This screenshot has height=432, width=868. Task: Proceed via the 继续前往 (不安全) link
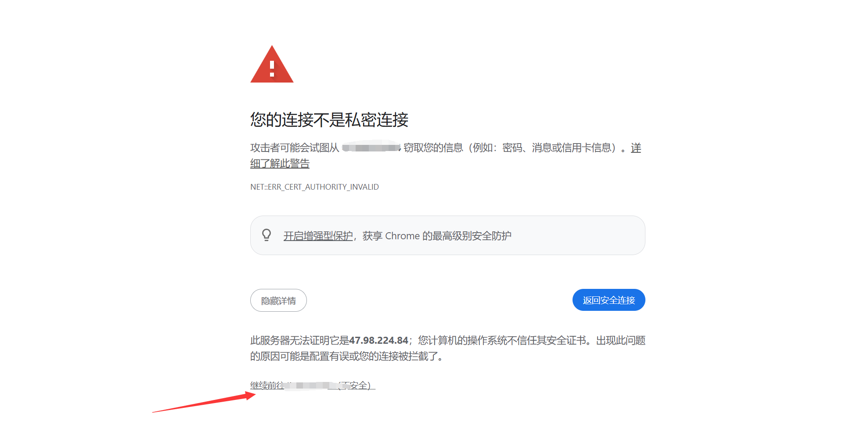[x=313, y=385]
